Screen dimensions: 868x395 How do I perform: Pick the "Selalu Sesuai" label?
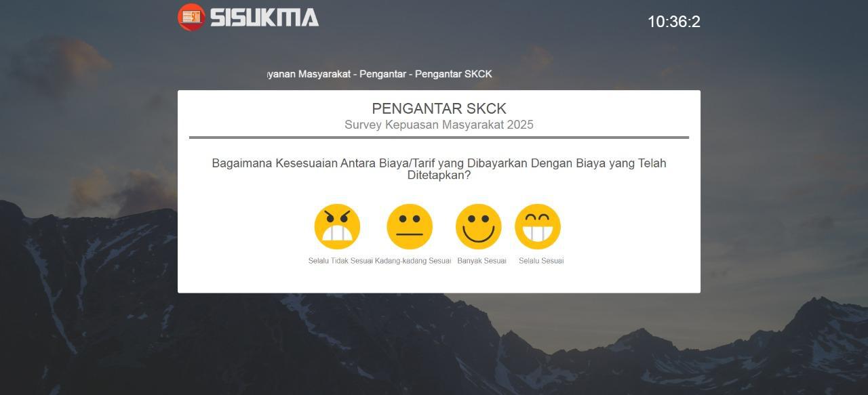[541, 261]
